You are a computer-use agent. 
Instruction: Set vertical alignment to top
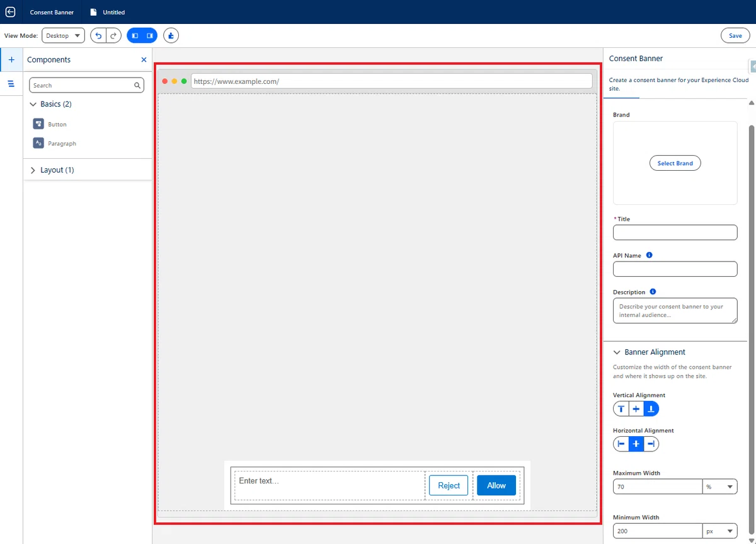[x=621, y=409]
